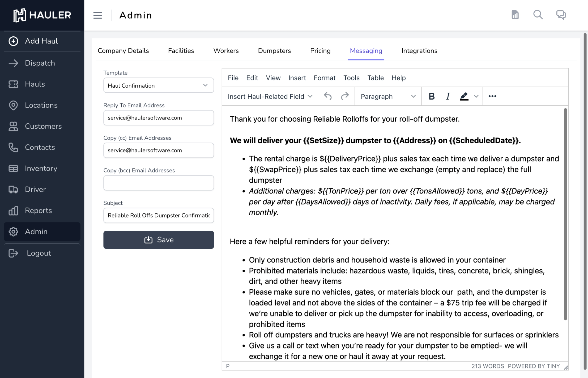Click the Reply To Email Address field
This screenshot has height=378, width=588.
pyautogui.click(x=159, y=118)
